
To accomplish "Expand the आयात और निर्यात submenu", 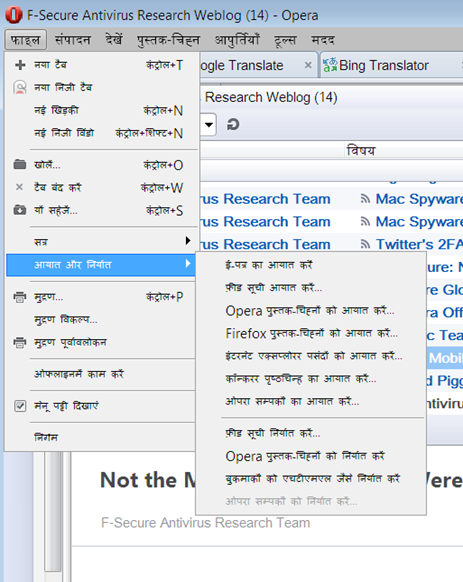I will click(x=101, y=265).
